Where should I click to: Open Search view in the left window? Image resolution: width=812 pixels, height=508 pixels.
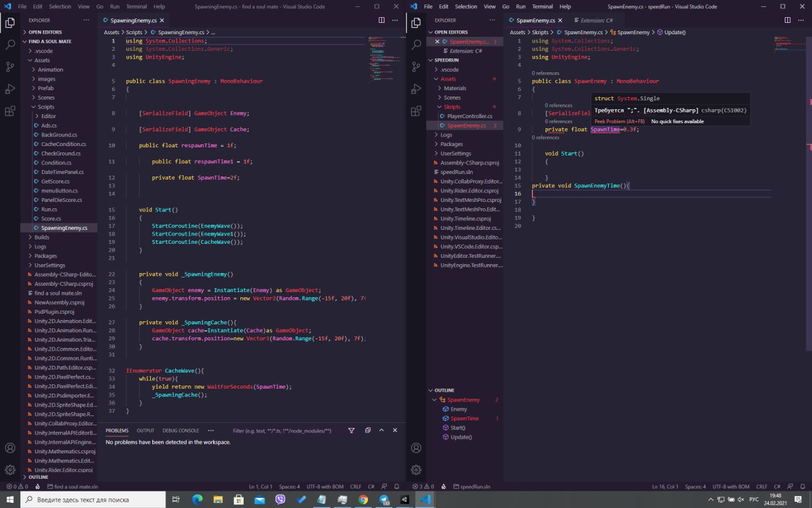[x=10, y=45]
